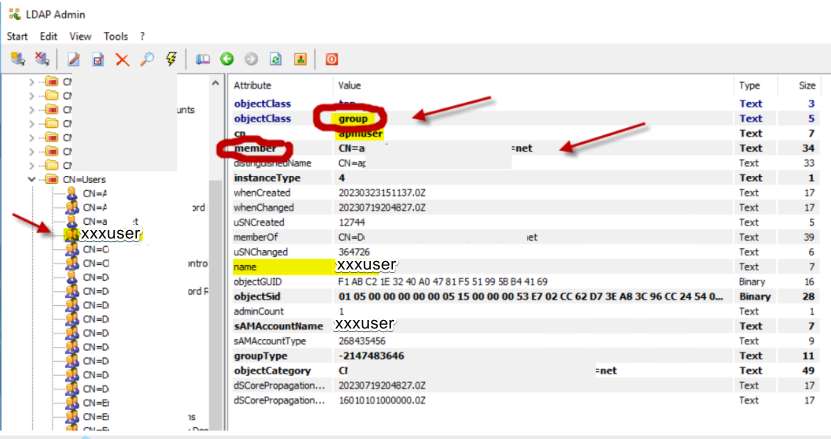Click the tree panel scroll up arrow
Screen dimensions: 831x439
(x=214, y=84)
